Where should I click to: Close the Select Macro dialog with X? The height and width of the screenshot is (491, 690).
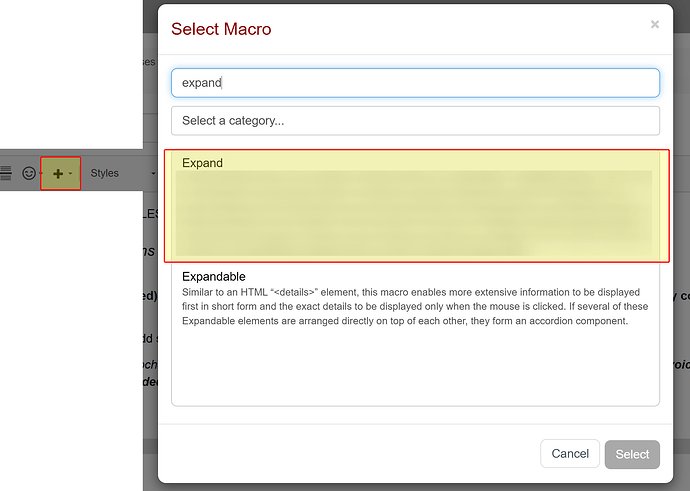point(655,25)
